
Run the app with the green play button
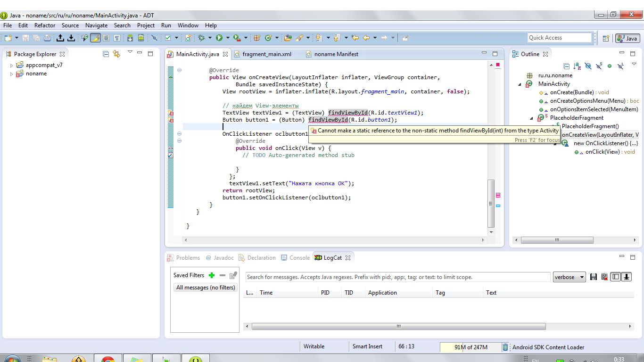[x=219, y=38]
